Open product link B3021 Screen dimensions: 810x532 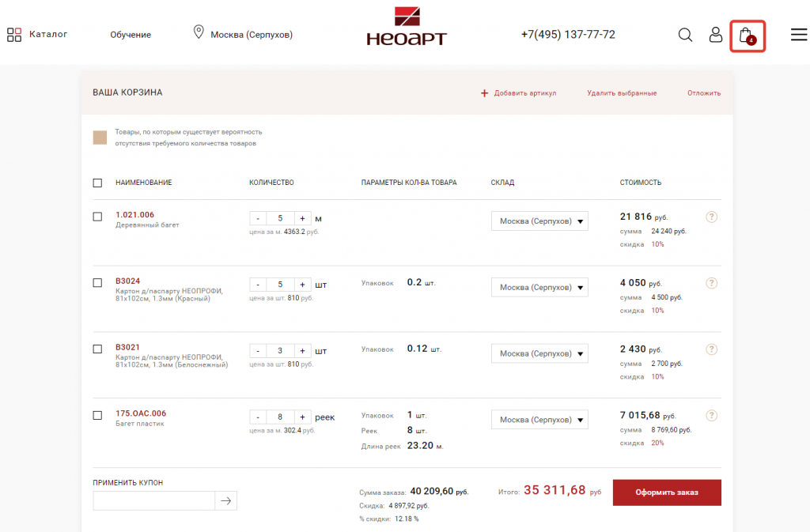coord(127,347)
